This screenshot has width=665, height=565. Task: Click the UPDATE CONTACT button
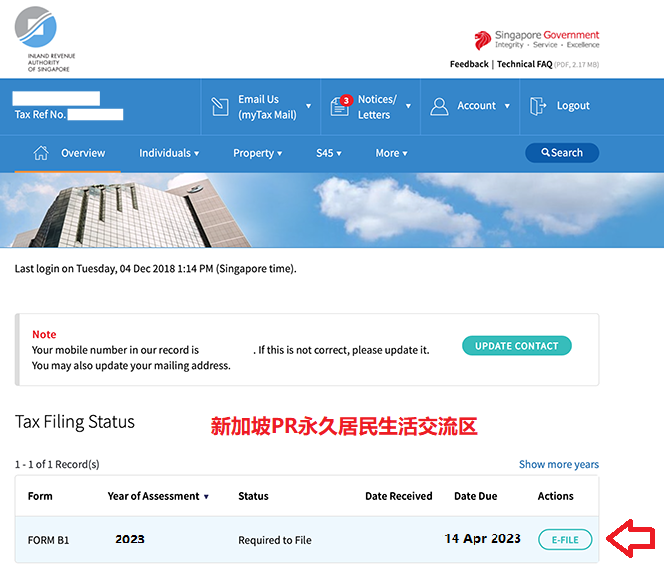pyautogui.click(x=517, y=346)
